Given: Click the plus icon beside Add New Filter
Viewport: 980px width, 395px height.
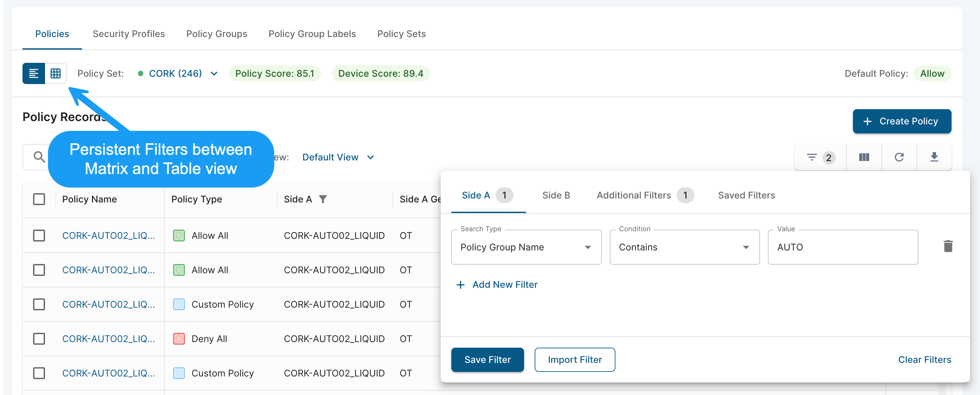Looking at the screenshot, I should [460, 285].
